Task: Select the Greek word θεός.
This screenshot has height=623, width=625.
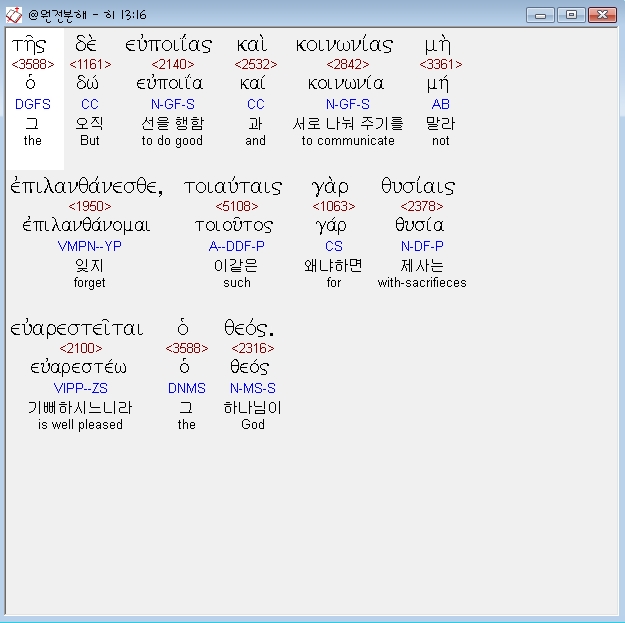Action: [x=249, y=328]
